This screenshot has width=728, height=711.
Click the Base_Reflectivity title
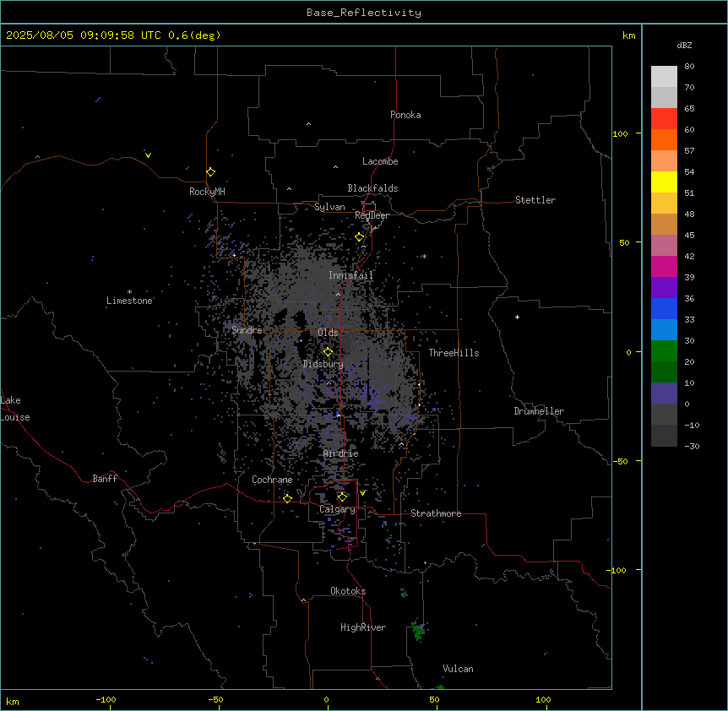coord(364,13)
